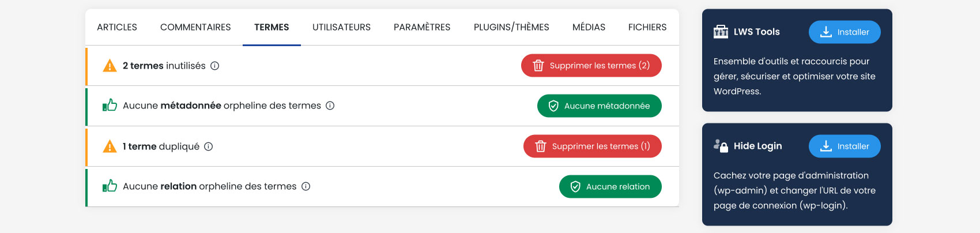Viewport: 980px width, 233px height.
Task: Select the UTILISATEURS tab
Action: [341, 27]
